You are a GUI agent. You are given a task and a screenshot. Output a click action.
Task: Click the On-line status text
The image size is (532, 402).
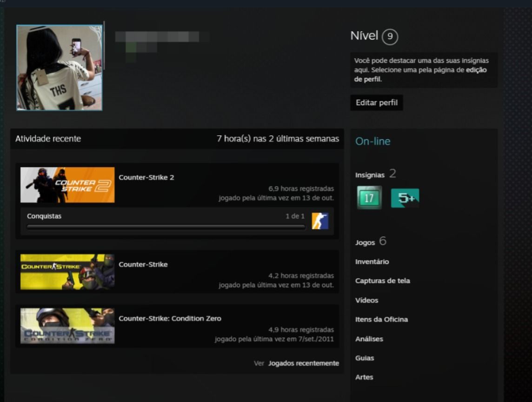pyautogui.click(x=372, y=141)
